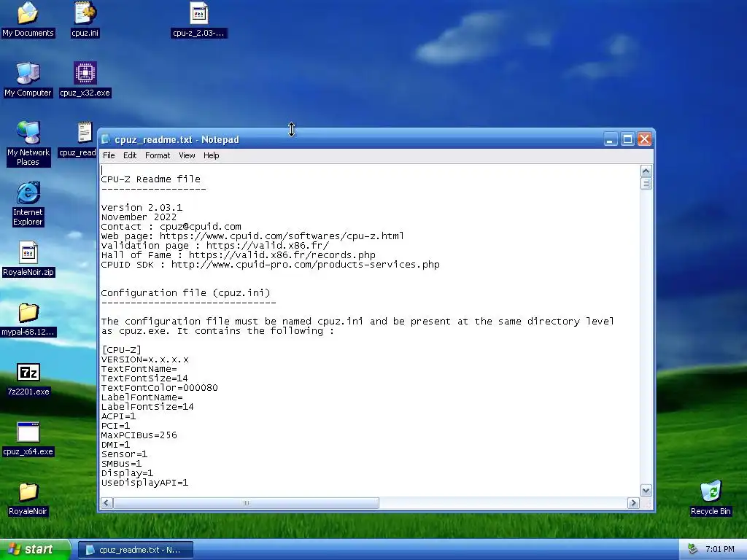747x560 pixels.
Task: Minimize the Notepad window
Action: pyautogui.click(x=611, y=139)
